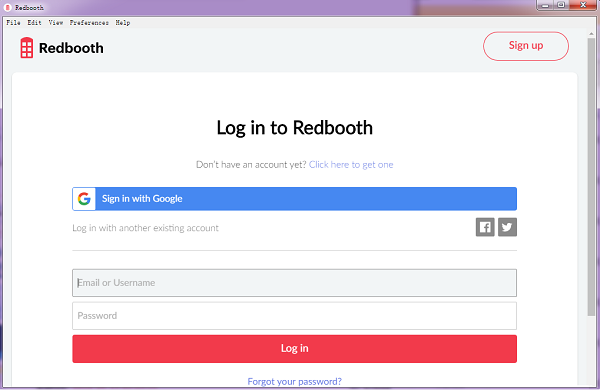The image size is (600, 390).
Task: Click the Log in with another existing account text
Action: point(145,228)
